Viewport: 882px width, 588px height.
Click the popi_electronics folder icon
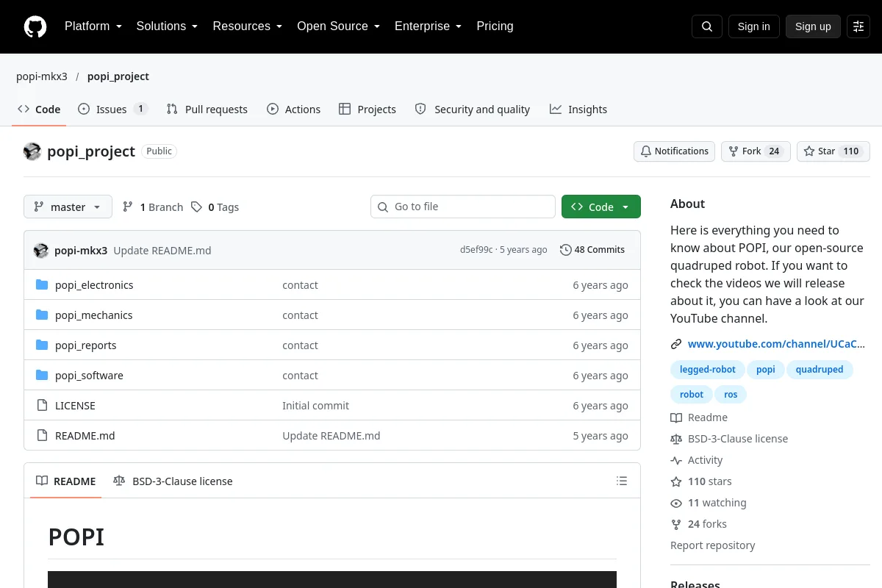(42, 285)
